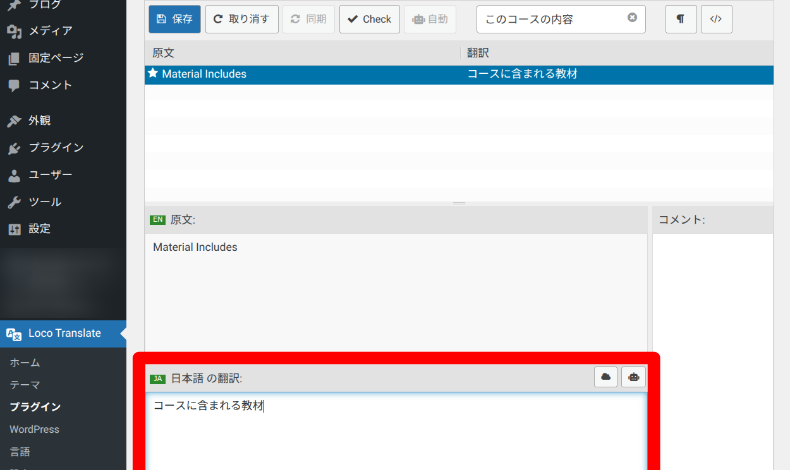790x470 pixels.
Task: Click the 保存 save button
Action: tap(174, 19)
